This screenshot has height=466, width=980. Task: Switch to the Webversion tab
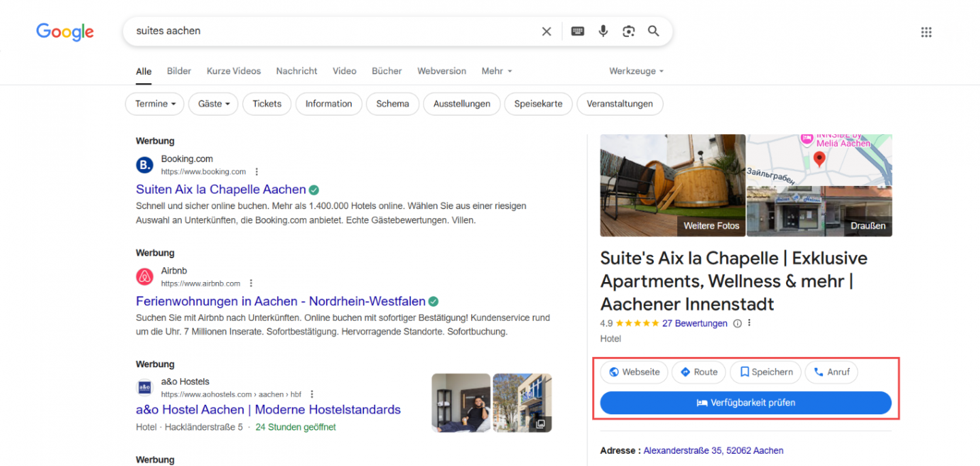point(442,71)
